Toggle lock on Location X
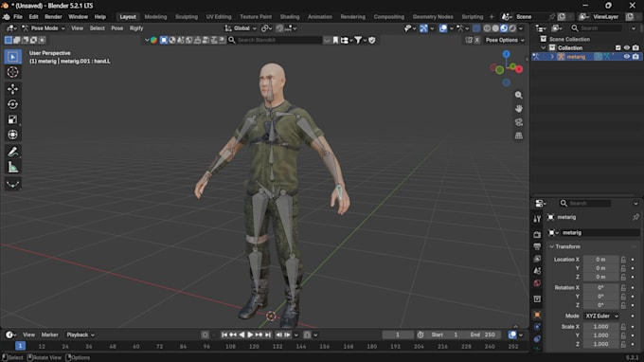644x362 pixels. (623, 260)
